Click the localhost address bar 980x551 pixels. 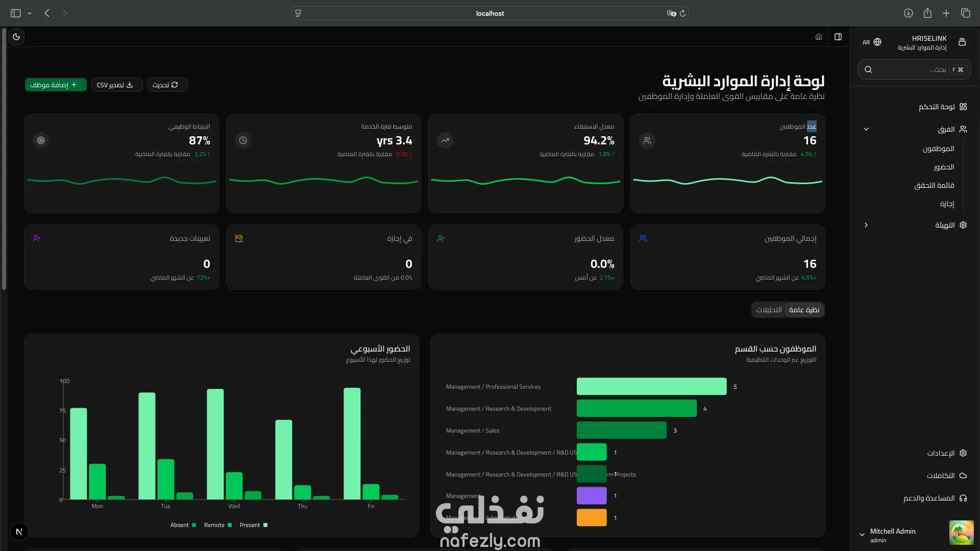point(489,13)
